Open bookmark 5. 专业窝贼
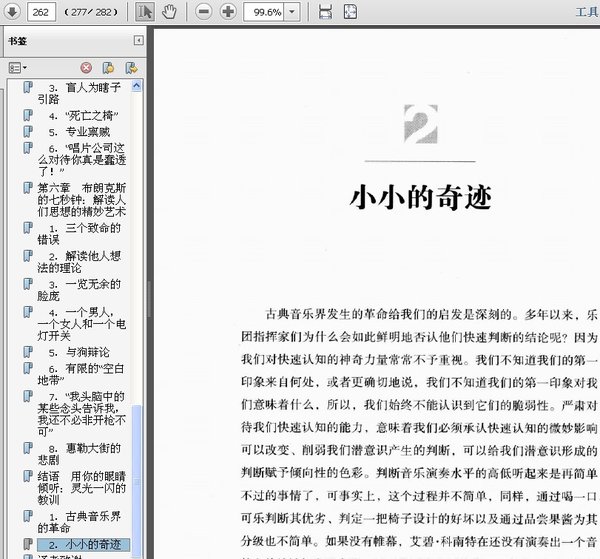Viewport: 600px width, 559px height. (80, 132)
